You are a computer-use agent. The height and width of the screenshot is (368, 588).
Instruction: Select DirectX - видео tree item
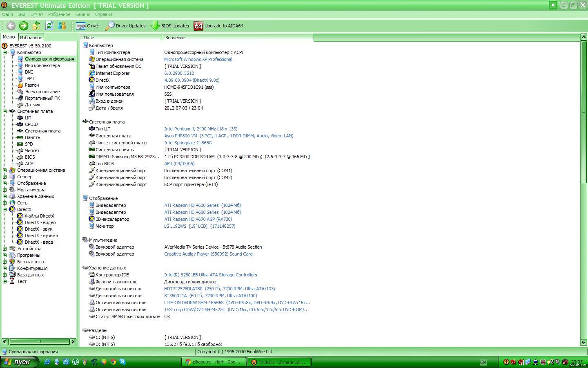coord(40,222)
